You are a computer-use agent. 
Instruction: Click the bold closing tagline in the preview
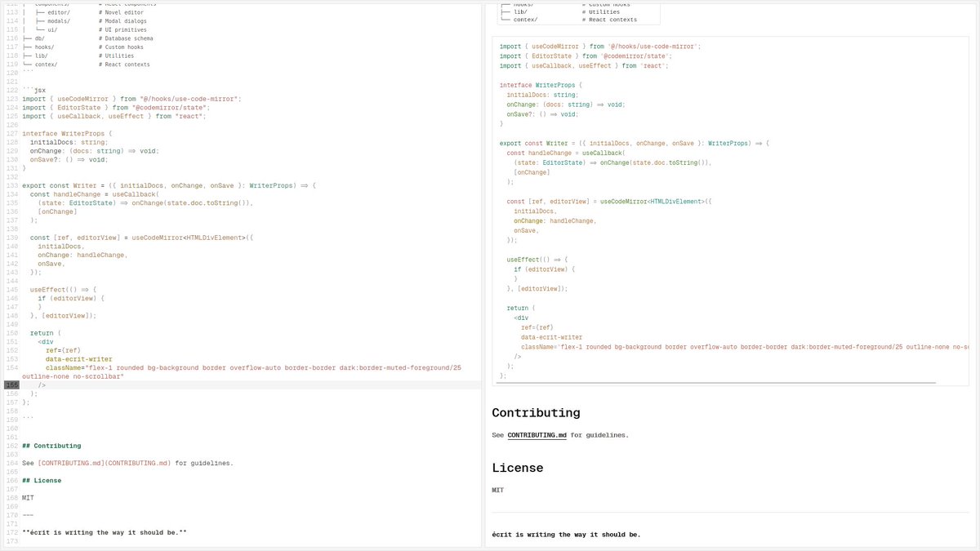tap(566, 535)
